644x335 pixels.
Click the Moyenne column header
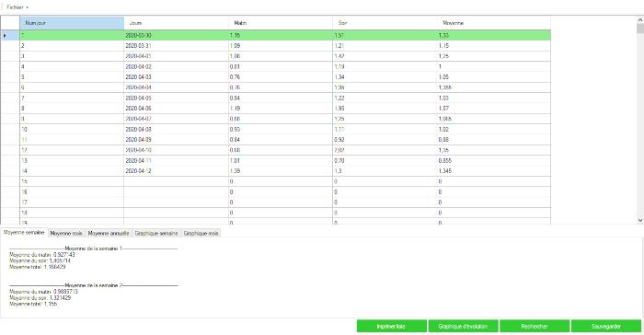(x=494, y=23)
